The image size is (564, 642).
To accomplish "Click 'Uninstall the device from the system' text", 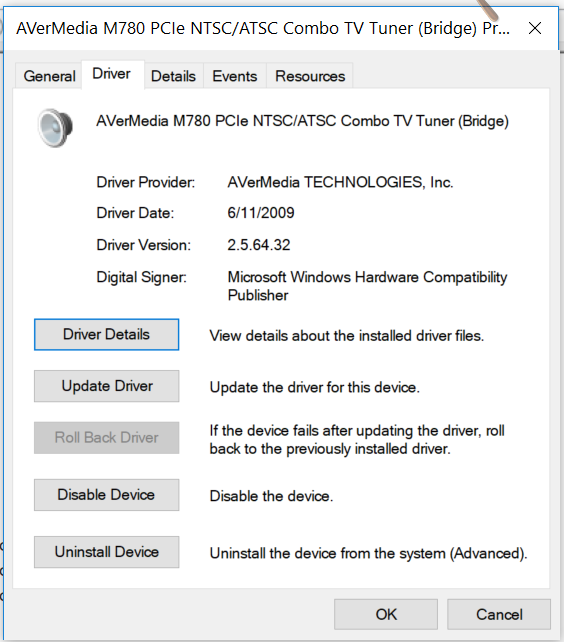I will coord(369,554).
